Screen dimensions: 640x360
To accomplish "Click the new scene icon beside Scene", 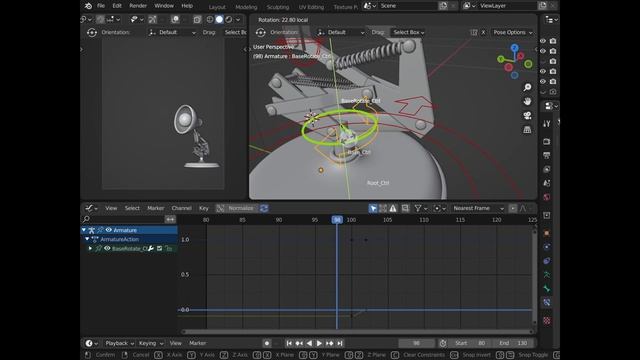I will (x=443, y=6).
